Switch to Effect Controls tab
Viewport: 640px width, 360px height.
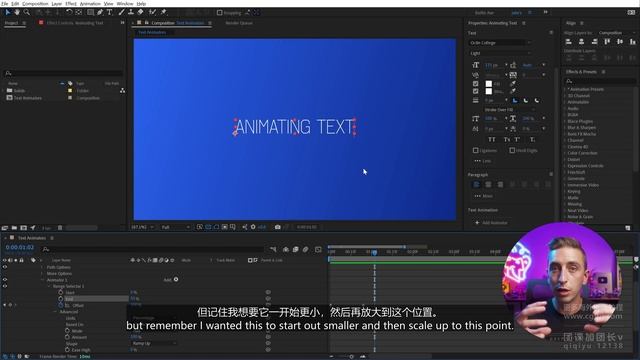click(75, 23)
